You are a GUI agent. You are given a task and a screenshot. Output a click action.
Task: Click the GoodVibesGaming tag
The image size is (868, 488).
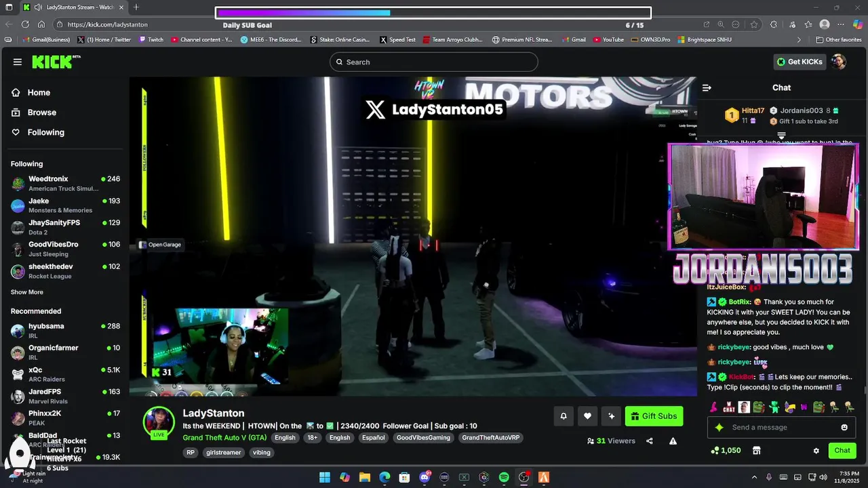(x=423, y=438)
